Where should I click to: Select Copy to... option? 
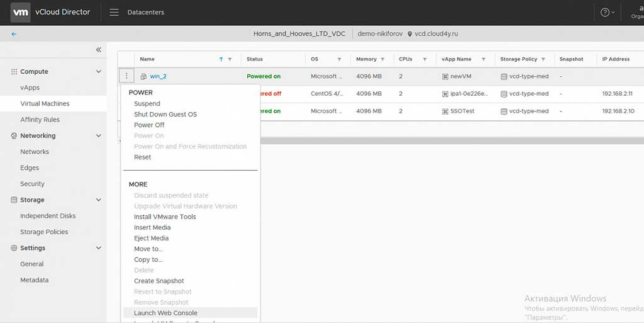pos(148,259)
